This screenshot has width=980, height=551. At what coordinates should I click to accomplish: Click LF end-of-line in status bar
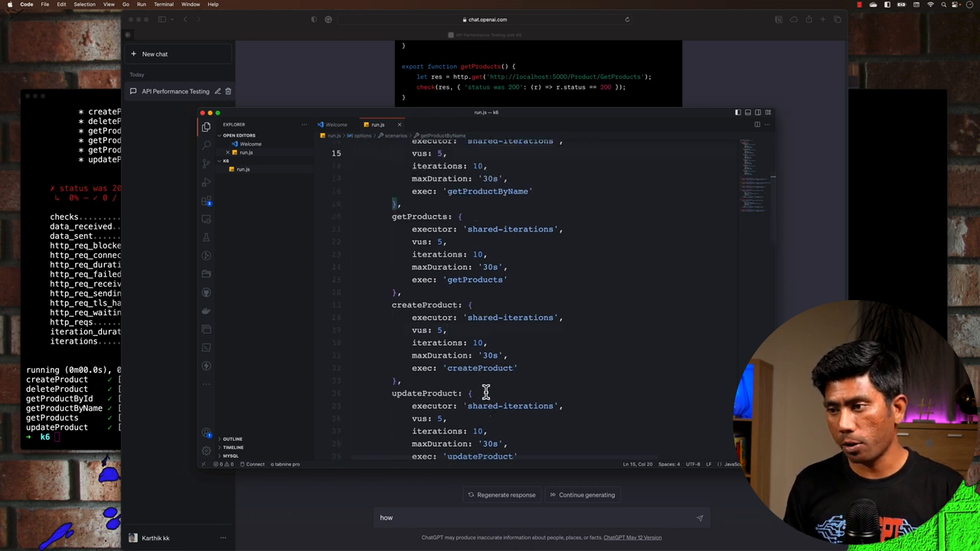point(708,464)
